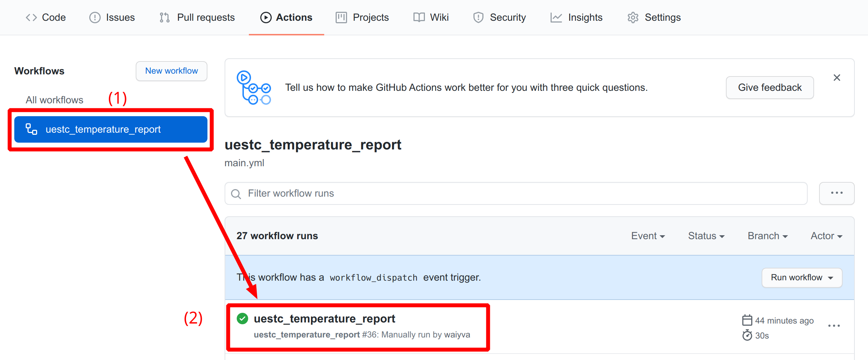Screen dimensions: 868x360
Task: Click the uestc_temperature_report page heading
Action: (313, 145)
